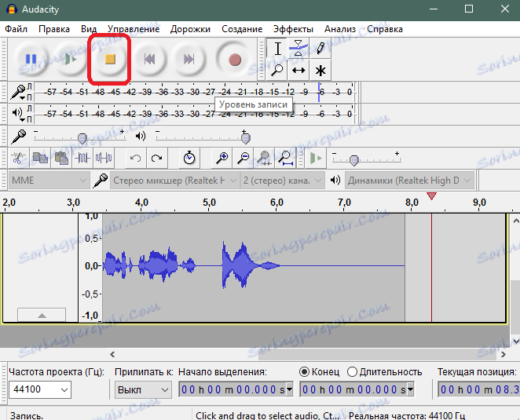Click the Paste clipboard icon
Viewport: 520px width, 420px height.
(61, 158)
